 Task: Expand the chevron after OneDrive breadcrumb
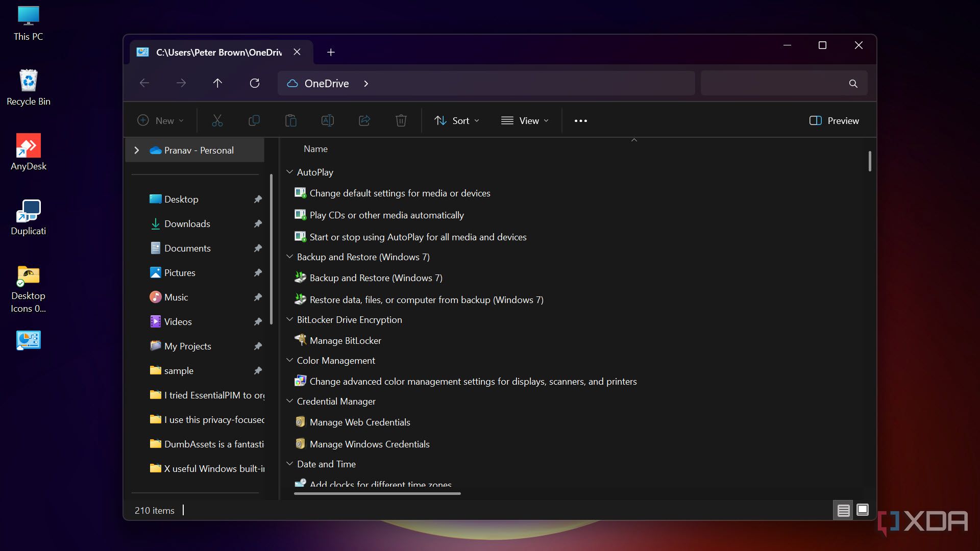pyautogui.click(x=366, y=83)
